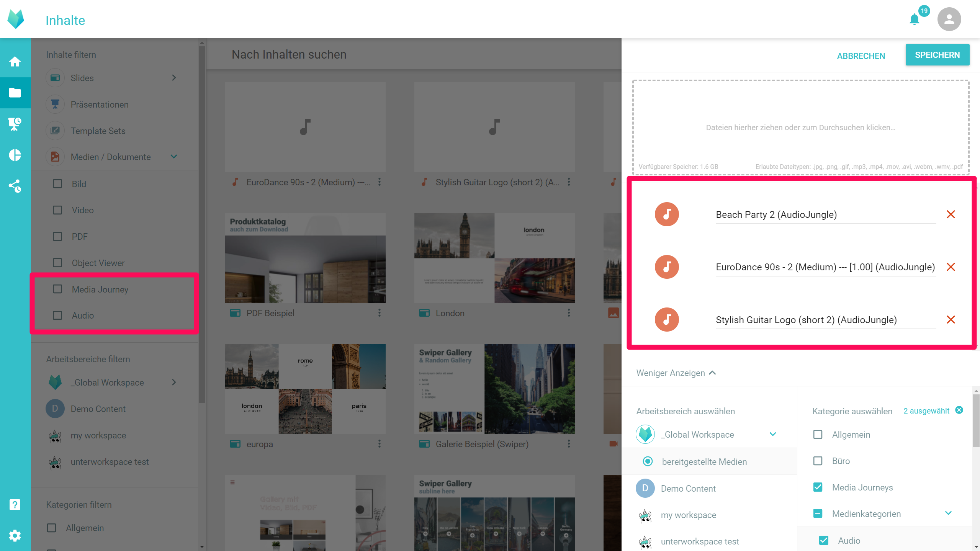Screen dimensions: 980x551
Task: Check the Büro category checkbox
Action: 818,461
